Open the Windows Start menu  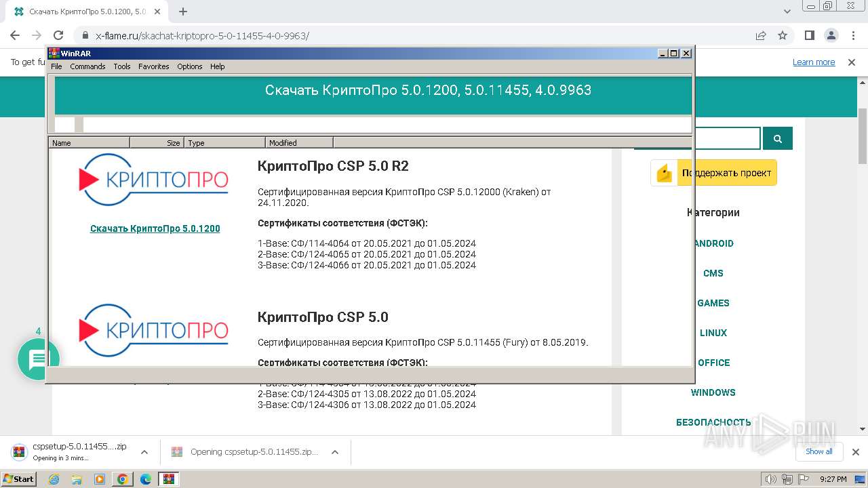click(19, 479)
